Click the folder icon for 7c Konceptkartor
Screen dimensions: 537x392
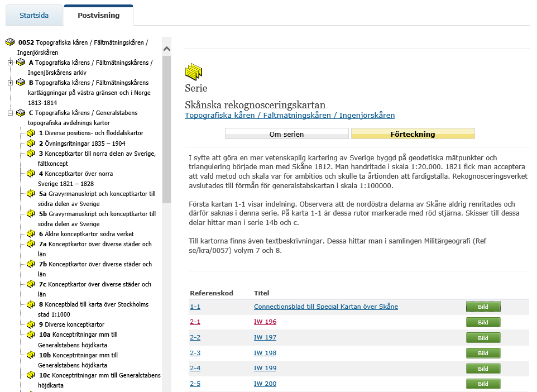[31, 284]
